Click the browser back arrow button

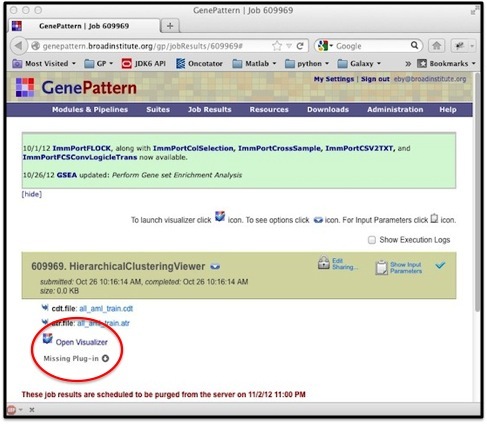click(x=18, y=46)
